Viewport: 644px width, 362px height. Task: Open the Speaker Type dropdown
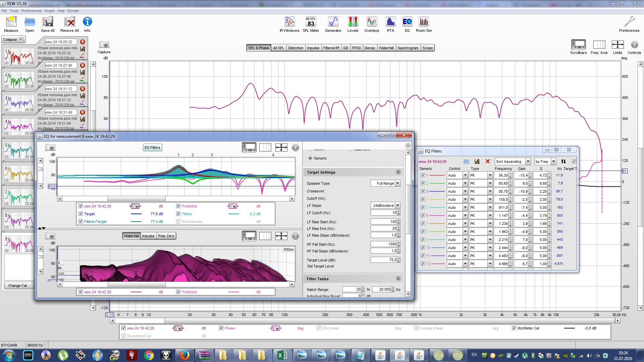(x=397, y=183)
